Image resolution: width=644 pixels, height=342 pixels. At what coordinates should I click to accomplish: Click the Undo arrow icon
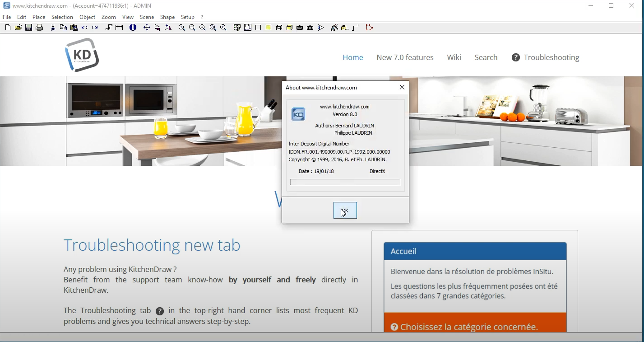click(x=84, y=28)
